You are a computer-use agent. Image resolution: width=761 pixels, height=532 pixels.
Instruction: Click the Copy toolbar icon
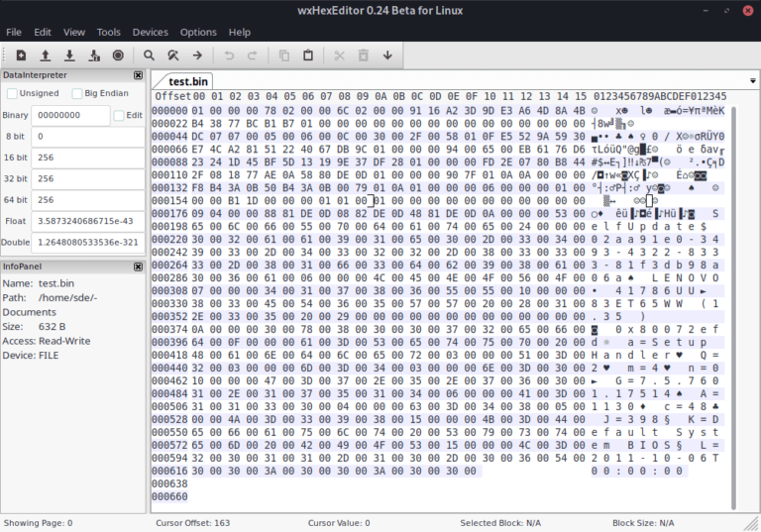click(x=284, y=55)
